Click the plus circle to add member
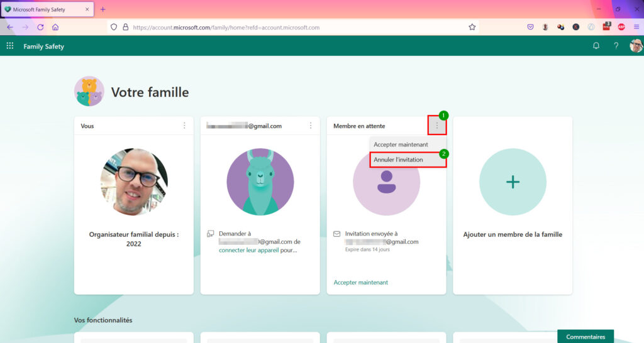This screenshot has width=644, height=343. pos(513,182)
